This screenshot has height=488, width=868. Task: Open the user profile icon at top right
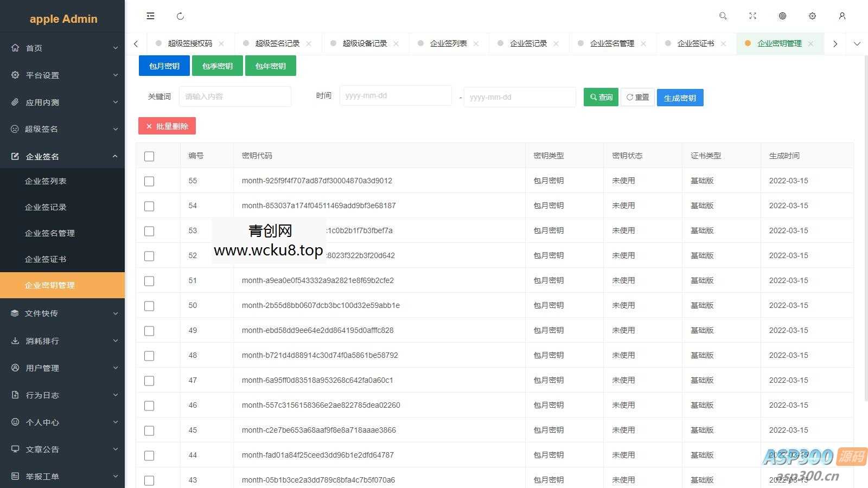(x=842, y=16)
